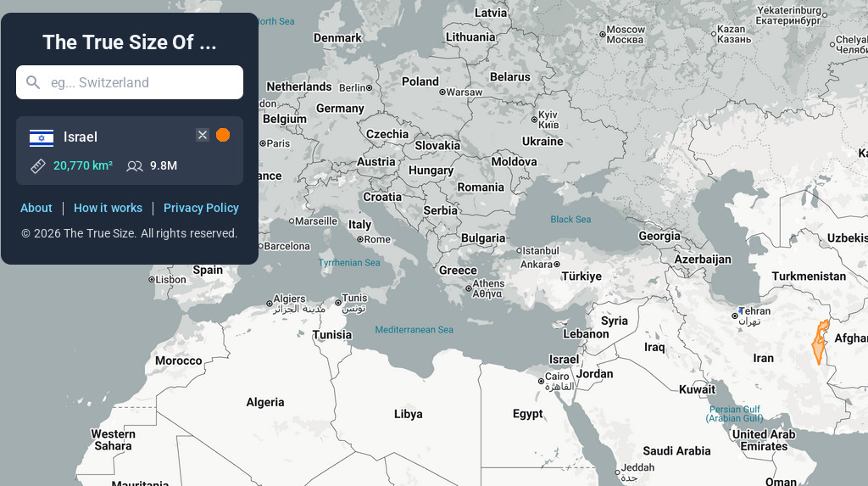Image resolution: width=868 pixels, height=486 pixels.
Task: Click the Jordan country label
Action: (x=594, y=374)
